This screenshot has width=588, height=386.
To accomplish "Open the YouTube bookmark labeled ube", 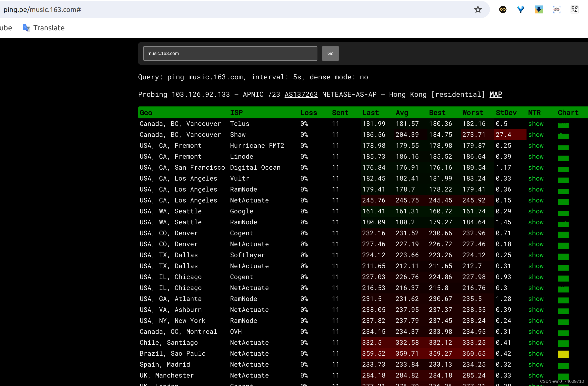I will pos(6,28).
